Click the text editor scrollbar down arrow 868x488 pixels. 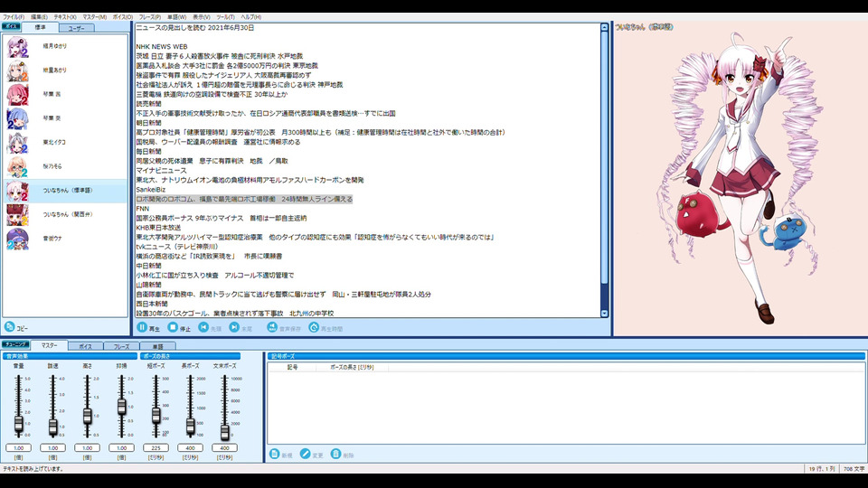click(604, 314)
